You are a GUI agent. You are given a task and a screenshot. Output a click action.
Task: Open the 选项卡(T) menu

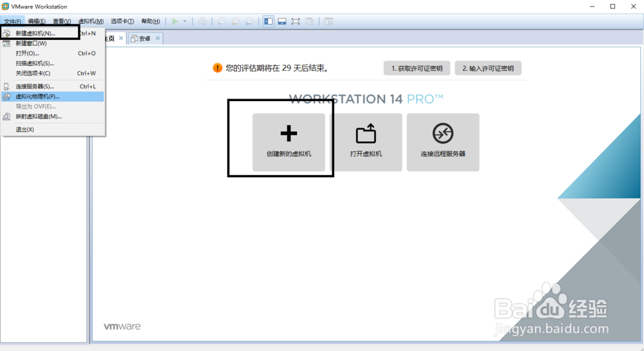(122, 21)
